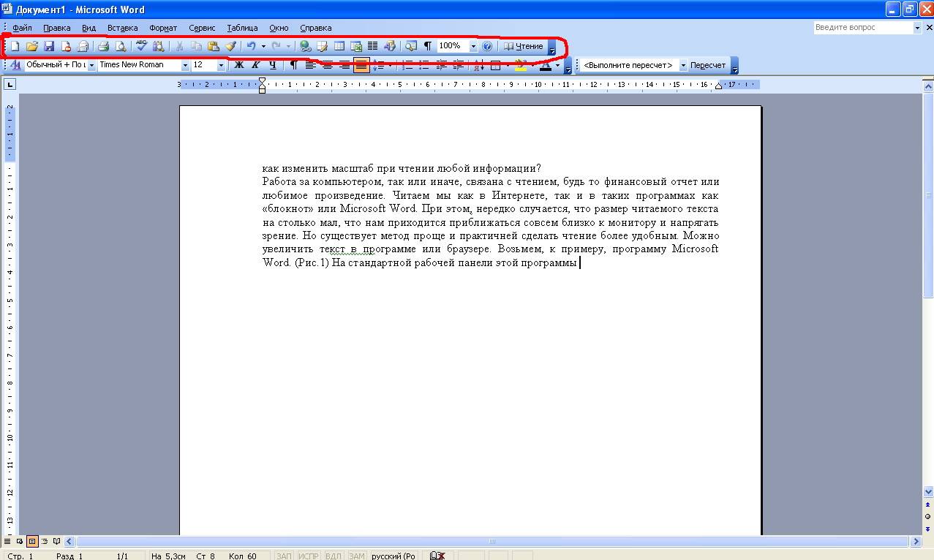Viewport: 934px width, 560px height.
Task: Open the Tables and Borders panel
Action: (322, 46)
